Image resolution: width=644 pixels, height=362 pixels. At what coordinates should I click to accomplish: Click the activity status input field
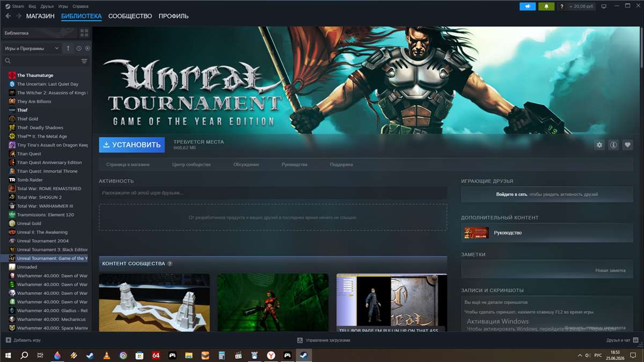(x=273, y=193)
